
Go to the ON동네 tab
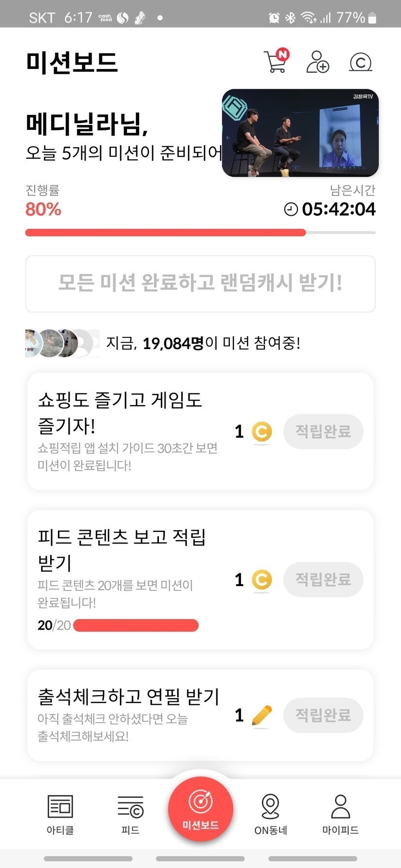pyautogui.click(x=271, y=814)
